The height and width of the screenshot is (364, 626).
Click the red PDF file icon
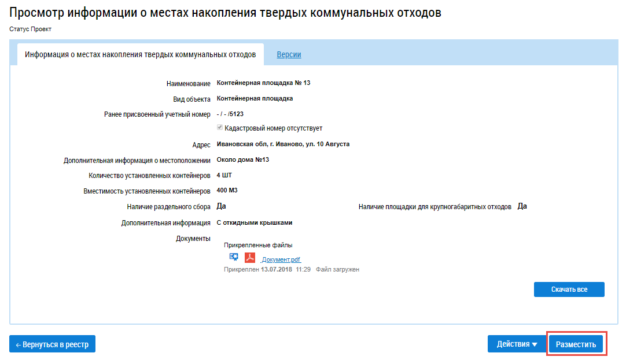(250, 258)
